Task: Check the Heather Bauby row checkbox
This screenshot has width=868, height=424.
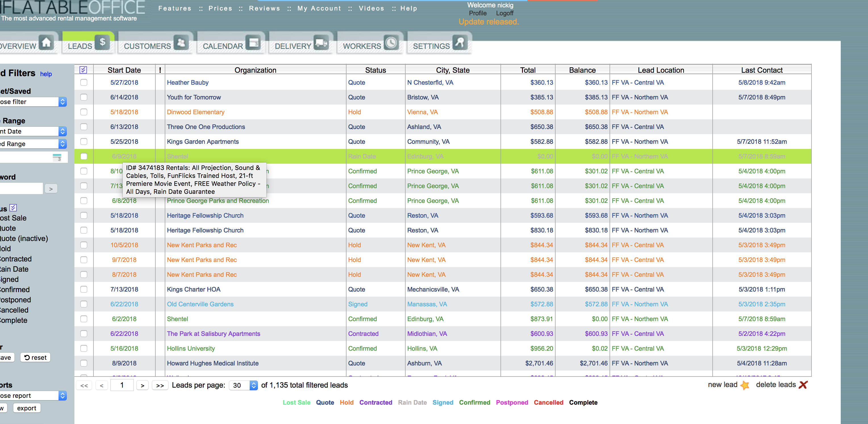Action: [x=84, y=83]
